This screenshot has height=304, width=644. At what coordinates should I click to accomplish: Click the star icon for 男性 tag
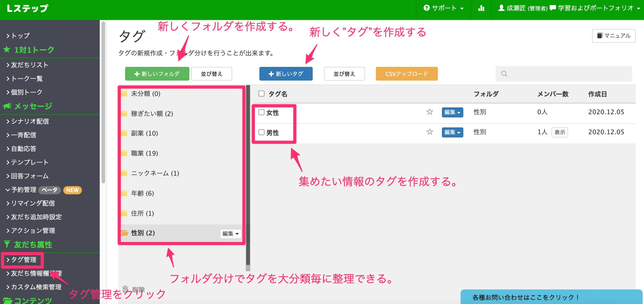[x=430, y=132]
